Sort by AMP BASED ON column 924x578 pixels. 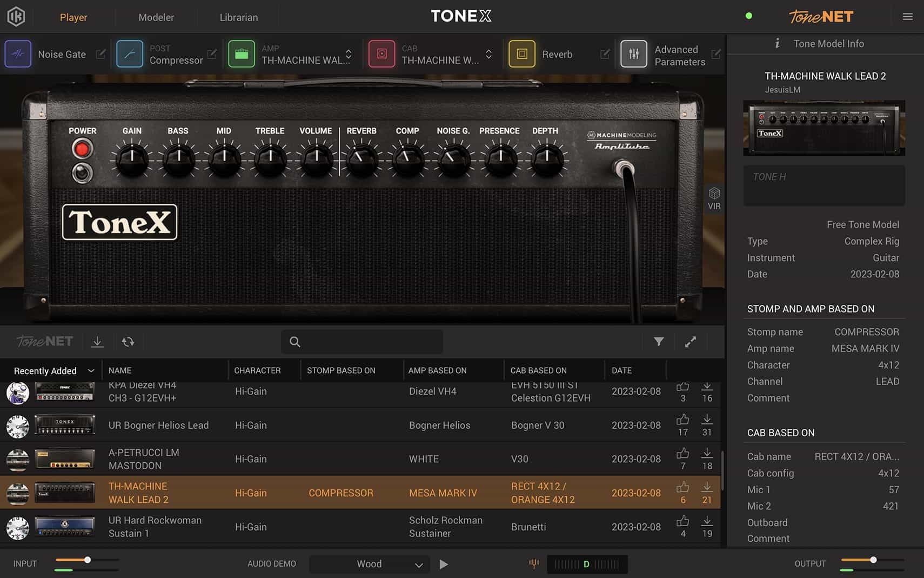[437, 370]
